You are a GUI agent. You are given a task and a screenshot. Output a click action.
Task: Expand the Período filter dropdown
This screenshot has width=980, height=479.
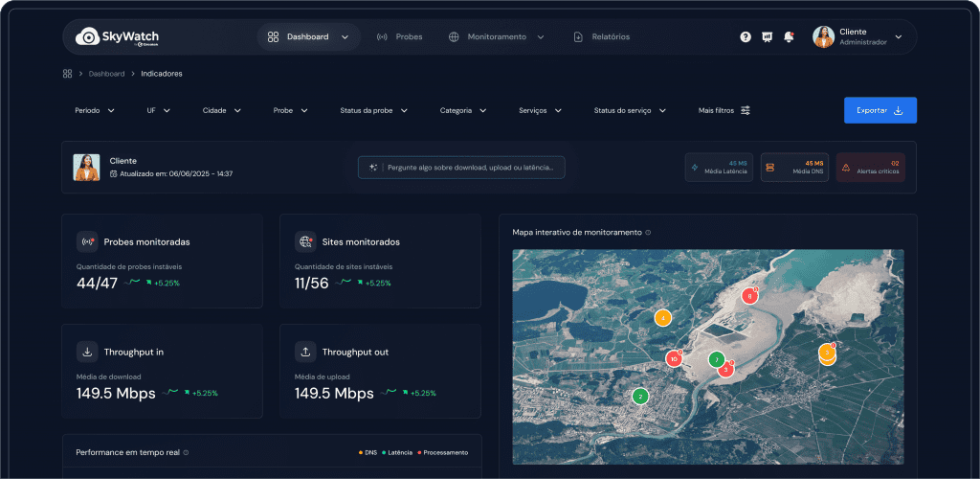[x=95, y=111]
